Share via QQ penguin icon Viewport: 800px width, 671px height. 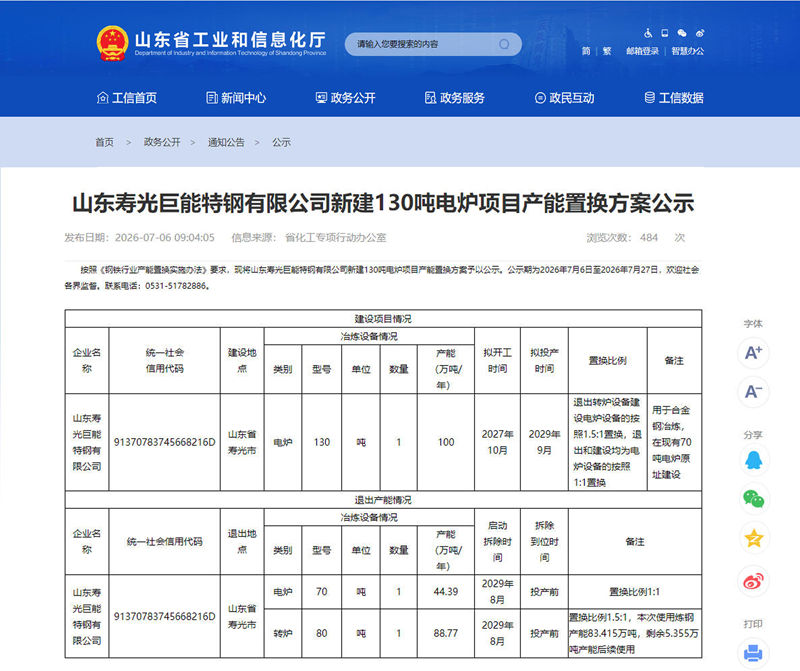(754, 460)
